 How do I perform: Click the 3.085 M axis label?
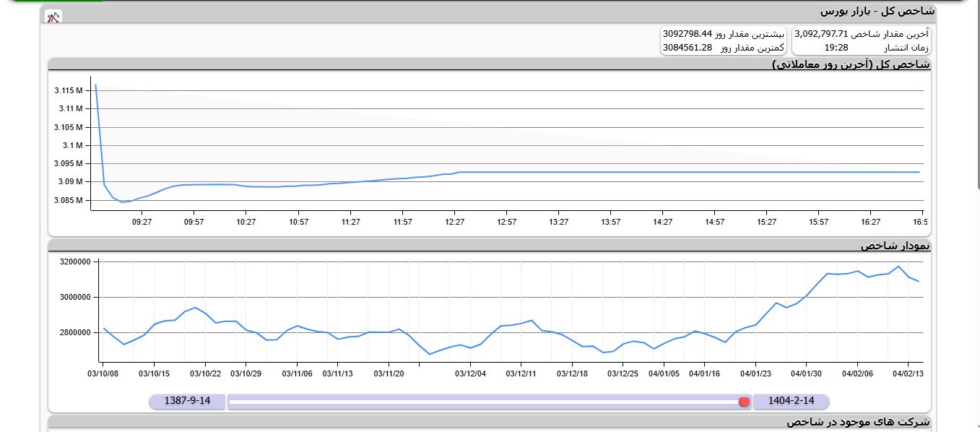[x=68, y=200]
